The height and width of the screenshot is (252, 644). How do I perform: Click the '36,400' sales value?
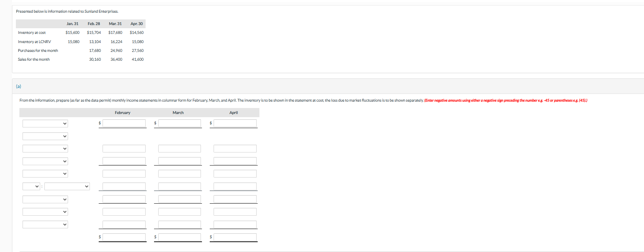click(117, 59)
